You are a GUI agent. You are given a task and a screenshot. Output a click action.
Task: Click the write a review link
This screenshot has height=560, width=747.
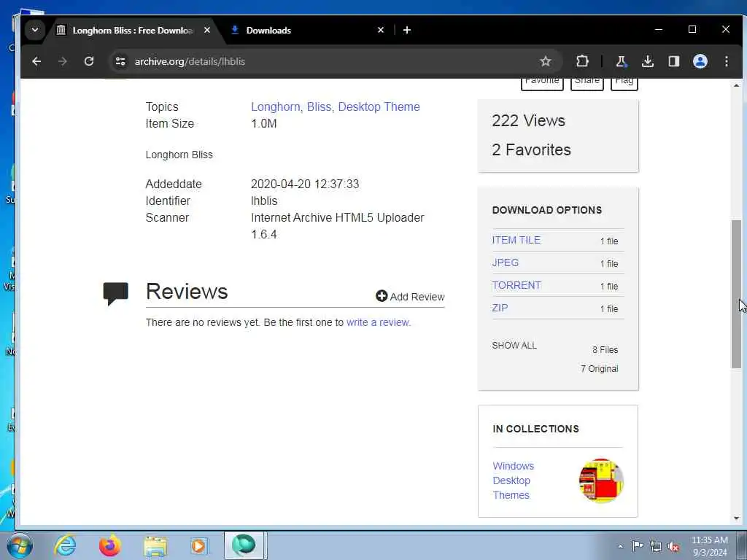[379, 322]
